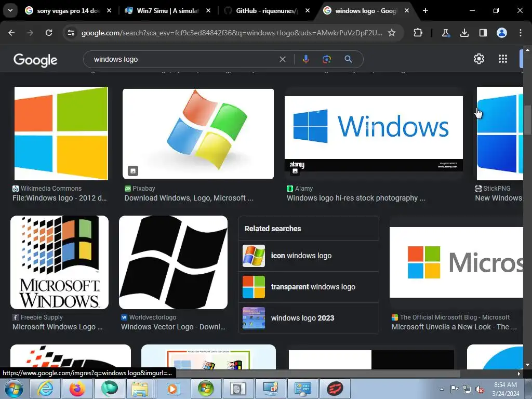
Task: Click the horizontal scrollbar right arrow
Action: [519, 374]
